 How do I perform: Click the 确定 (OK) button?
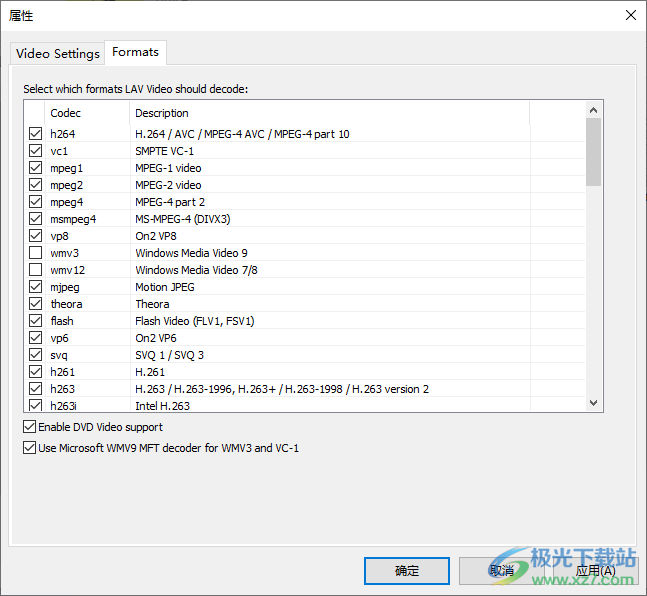click(x=407, y=571)
